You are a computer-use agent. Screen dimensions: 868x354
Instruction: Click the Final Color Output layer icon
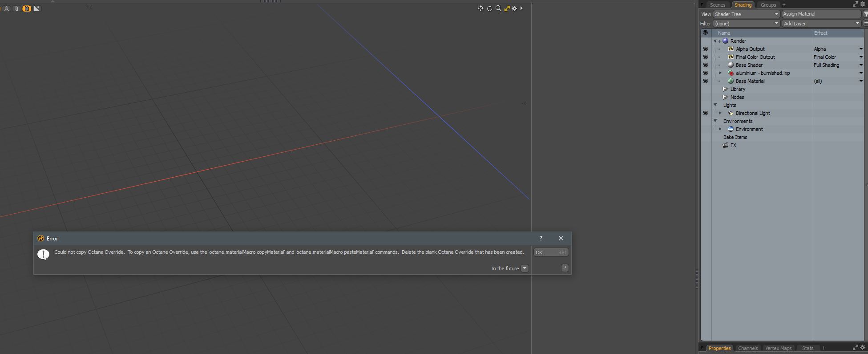(731, 57)
